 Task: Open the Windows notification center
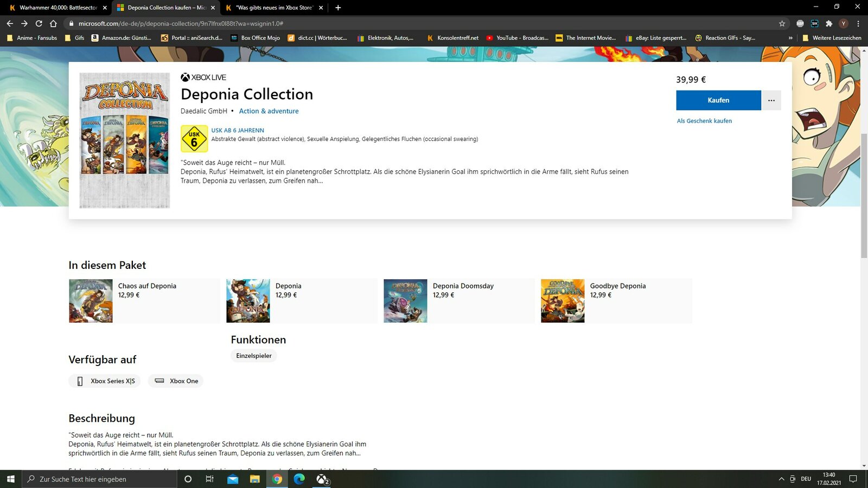tap(853, 479)
